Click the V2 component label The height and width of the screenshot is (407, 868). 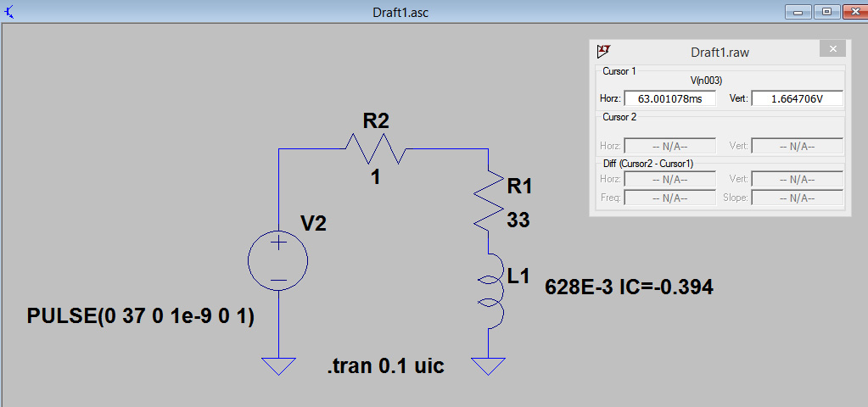[313, 223]
